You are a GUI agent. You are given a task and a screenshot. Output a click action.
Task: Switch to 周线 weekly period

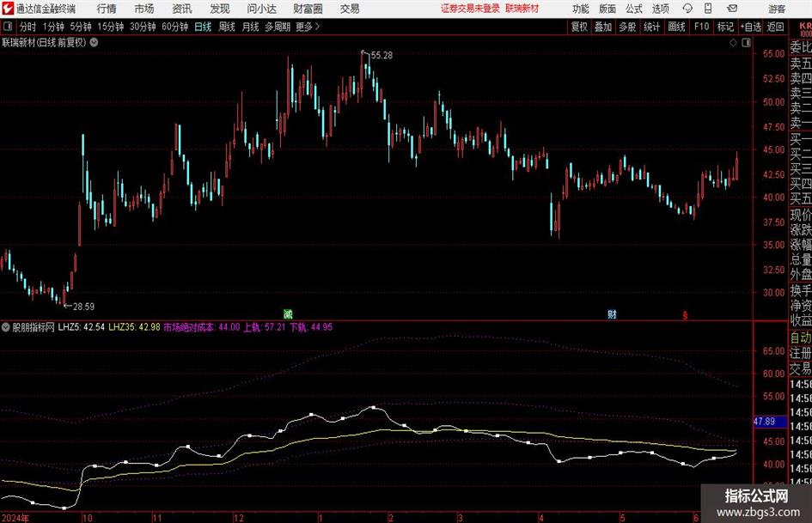226,27
